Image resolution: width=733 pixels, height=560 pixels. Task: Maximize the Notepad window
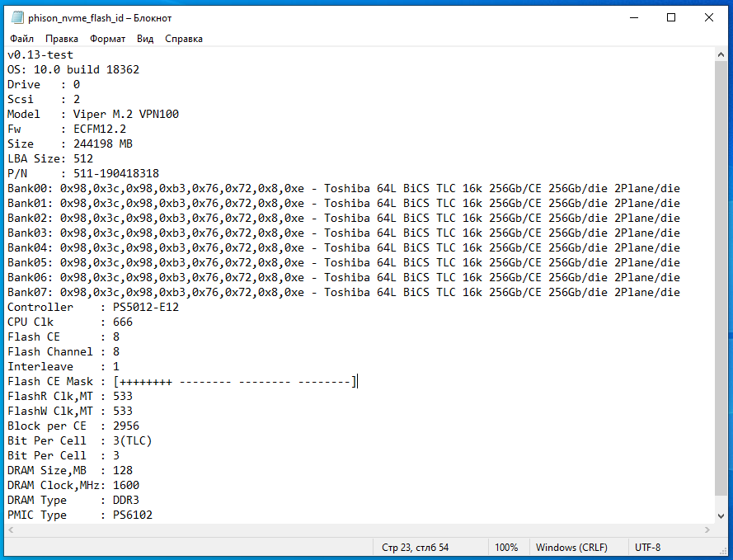pos(671,18)
